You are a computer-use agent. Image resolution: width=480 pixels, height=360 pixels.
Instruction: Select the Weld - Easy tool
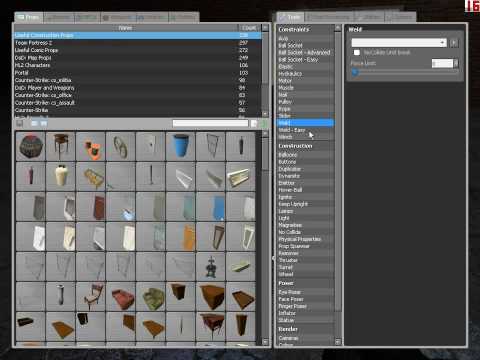coord(305,130)
